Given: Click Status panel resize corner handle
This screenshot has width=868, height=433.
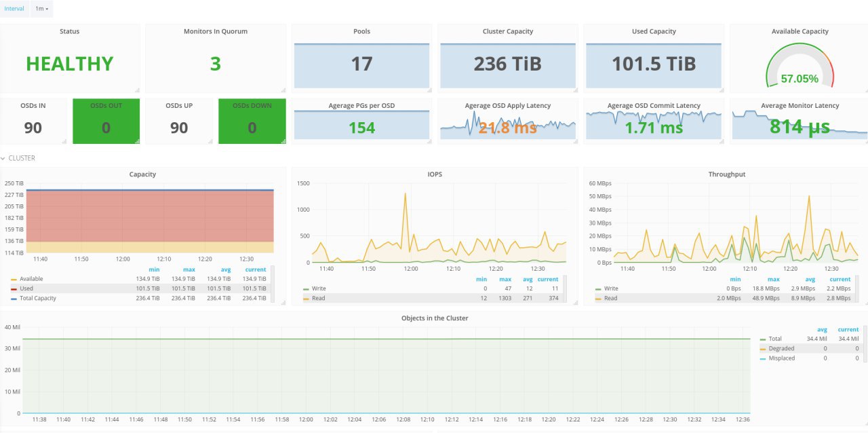Looking at the screenshot, I should click(137, 90).
